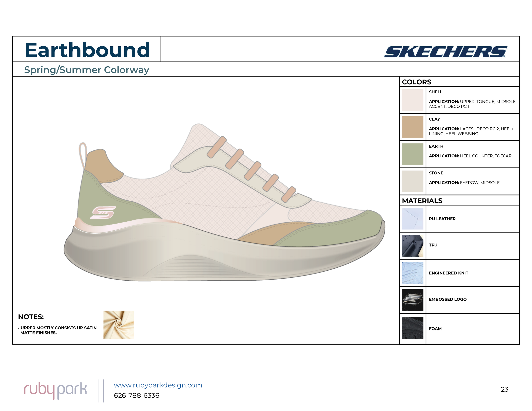
Task: Select the Shell color swatch
Action: click(x=412, y=100)
